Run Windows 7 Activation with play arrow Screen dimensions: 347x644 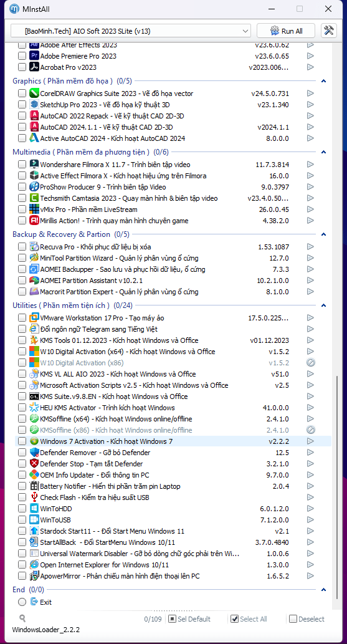coord(310,441)
